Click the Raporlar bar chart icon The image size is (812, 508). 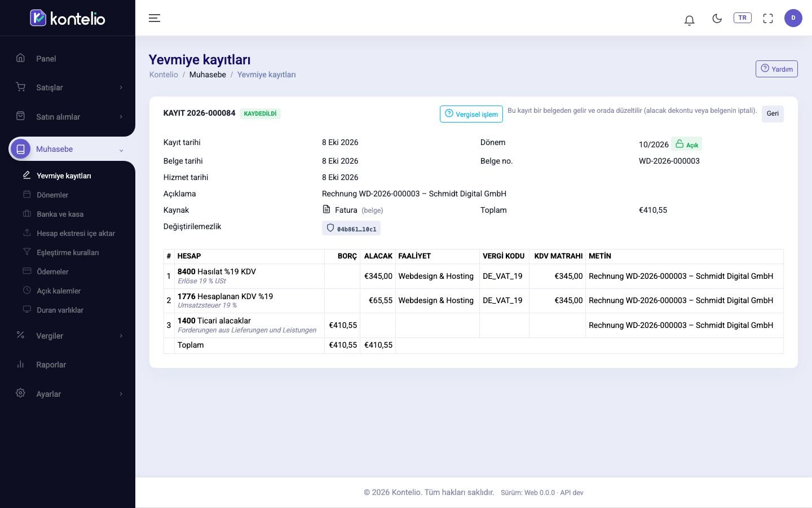tap(21, 364)
